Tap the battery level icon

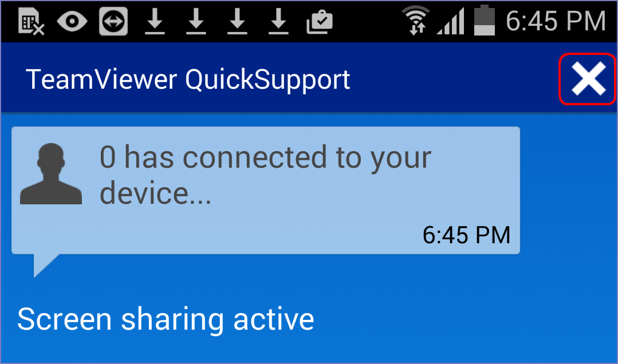(x=484, y=20)
